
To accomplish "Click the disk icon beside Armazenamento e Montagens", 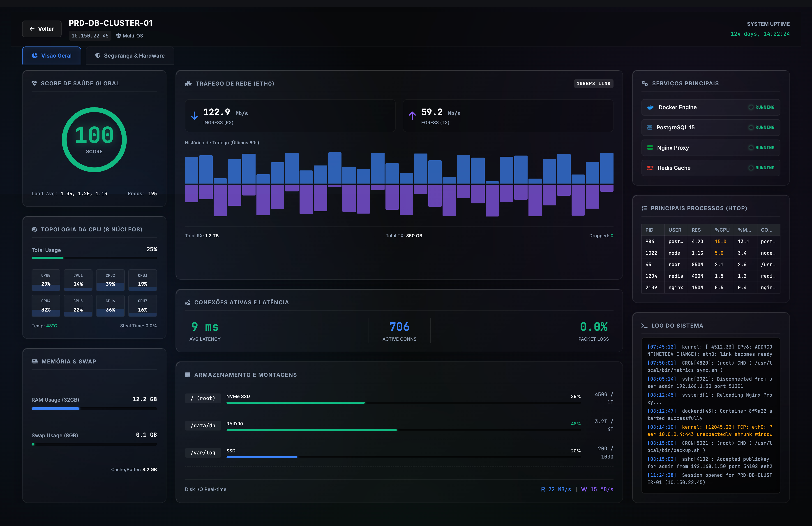I will click(x=188, y=375).
